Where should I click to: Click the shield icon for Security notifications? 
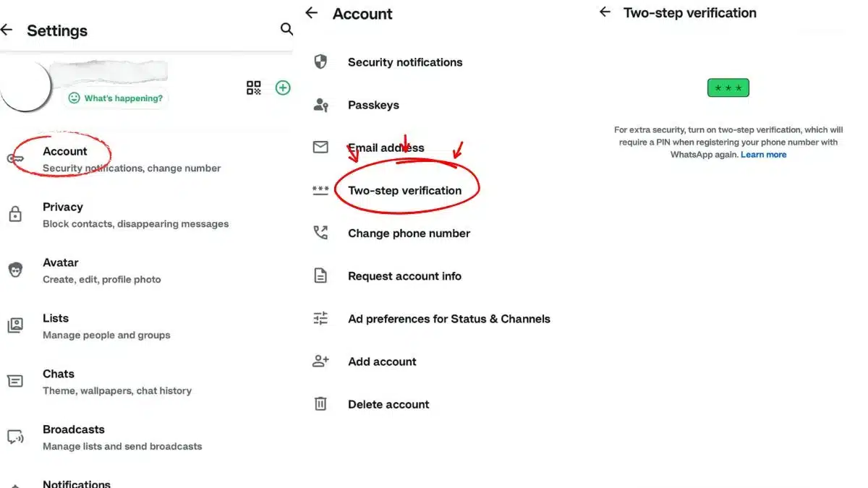(x=320, y=62)
